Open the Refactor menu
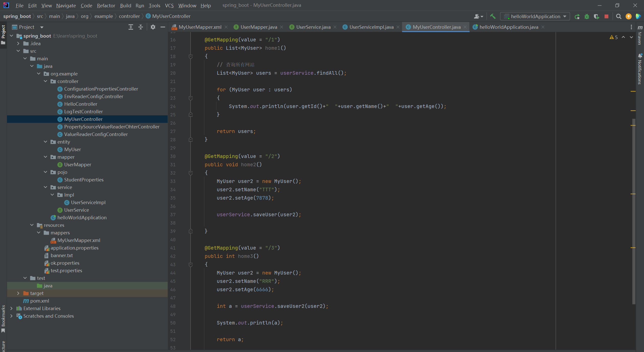Image resolution: width=644 pixels, height=352 pixels. (106, 5)
